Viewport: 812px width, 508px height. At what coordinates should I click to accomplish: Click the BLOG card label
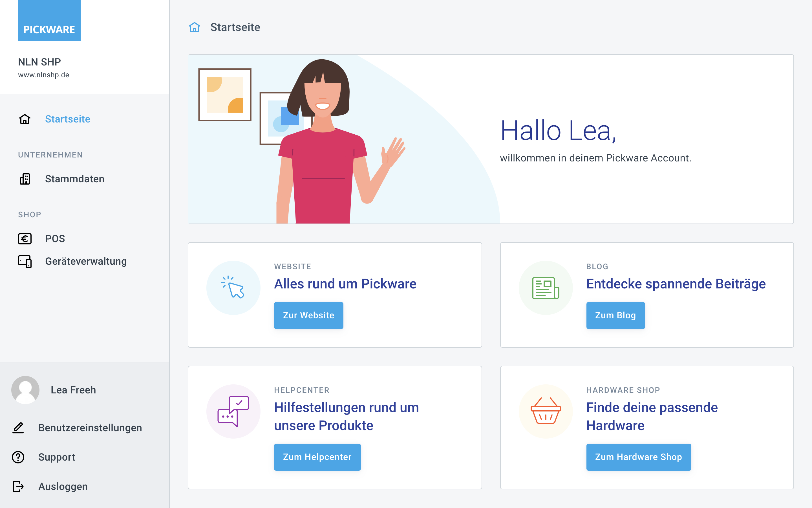tap(597, 266)
